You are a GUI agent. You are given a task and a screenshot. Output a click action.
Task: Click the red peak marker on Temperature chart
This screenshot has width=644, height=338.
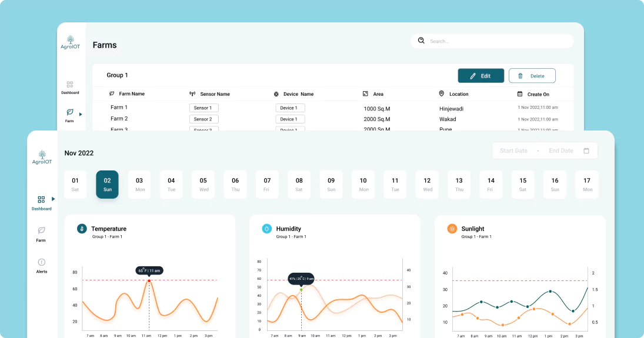(x=149, y=281)
